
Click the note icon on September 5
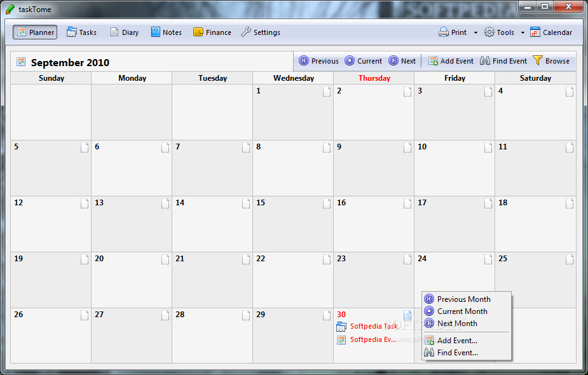[x=85, y=147]
